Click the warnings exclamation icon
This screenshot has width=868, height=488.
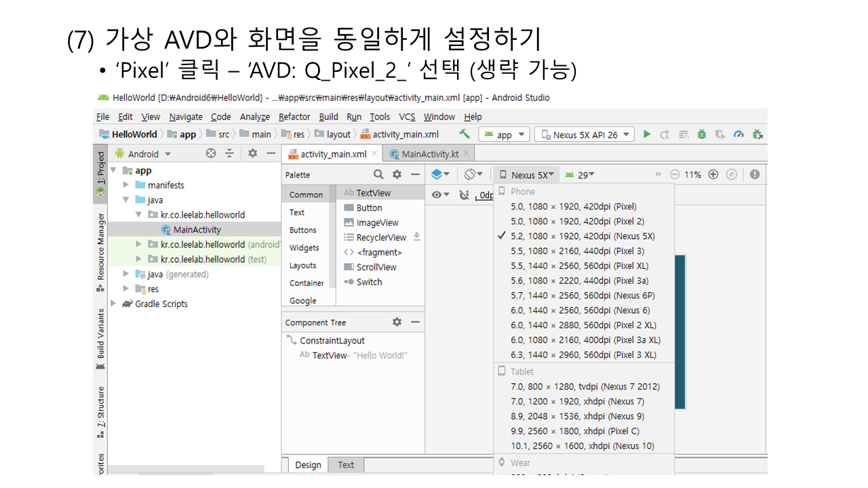[755, 174]
